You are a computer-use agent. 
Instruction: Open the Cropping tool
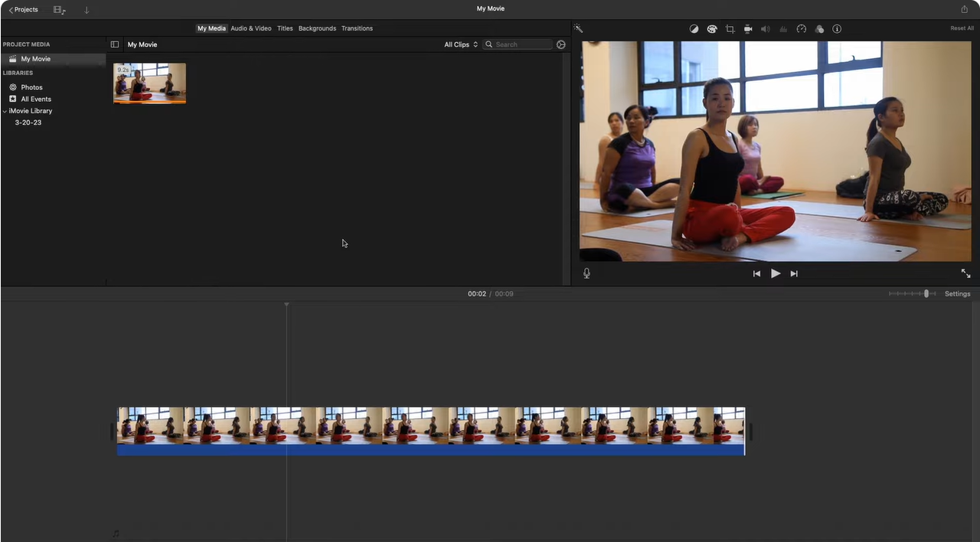point(730,29)
